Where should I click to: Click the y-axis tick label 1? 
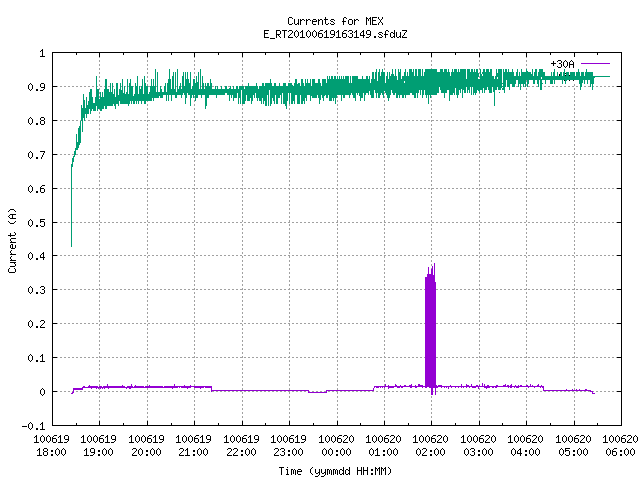click(42, 53)
